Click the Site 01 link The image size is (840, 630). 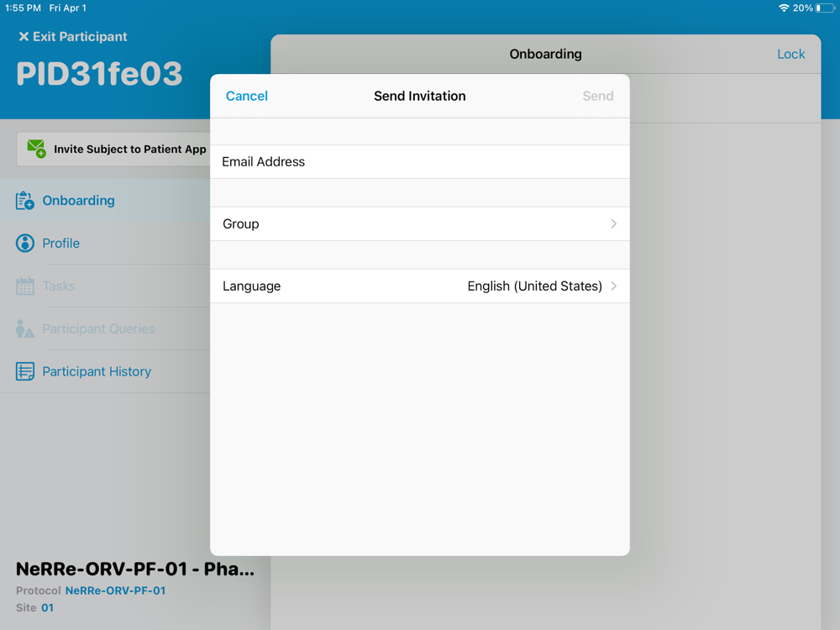tap(48, 607)
